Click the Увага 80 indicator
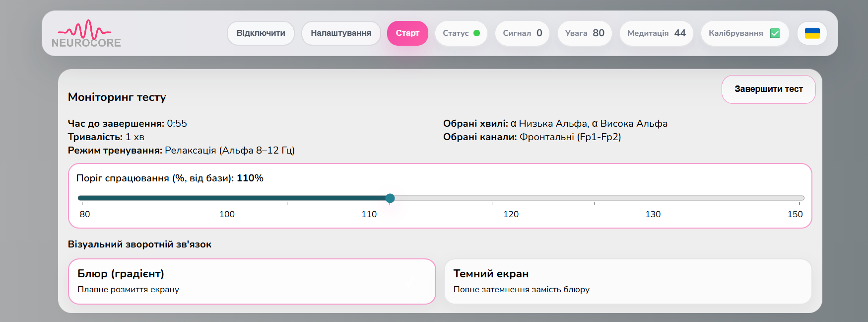 (x=585, y=33)
